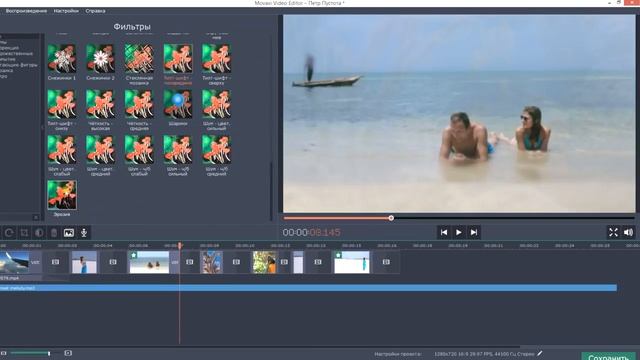Select the woman in blue dress clip
The height and width of the screenshot is (360, 640).
(x=84, y=262)
